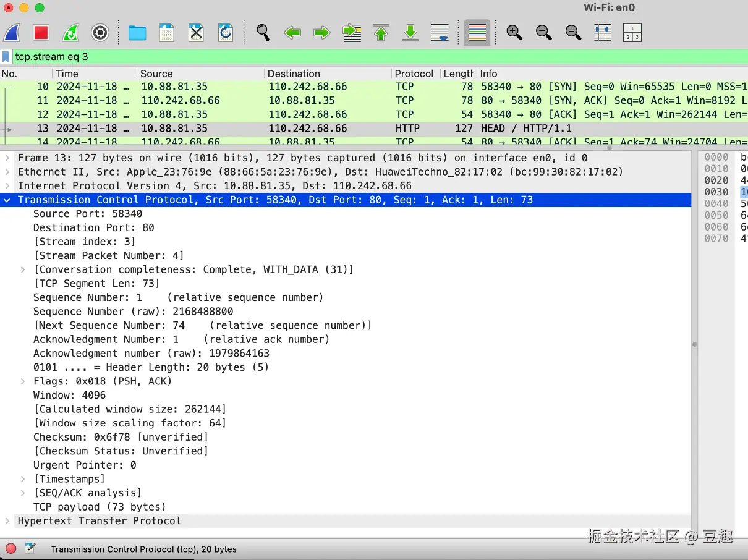Expand the [SEQ/ACK analysis] entry
The height and width of the screenshot is (560, 748).
click(x=23, y=493)
